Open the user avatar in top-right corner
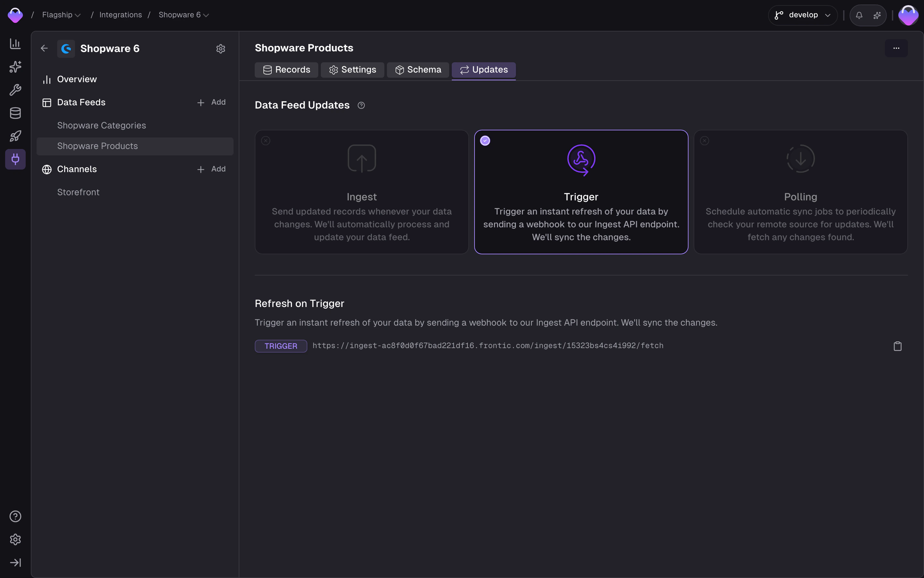 coord(908,15)
